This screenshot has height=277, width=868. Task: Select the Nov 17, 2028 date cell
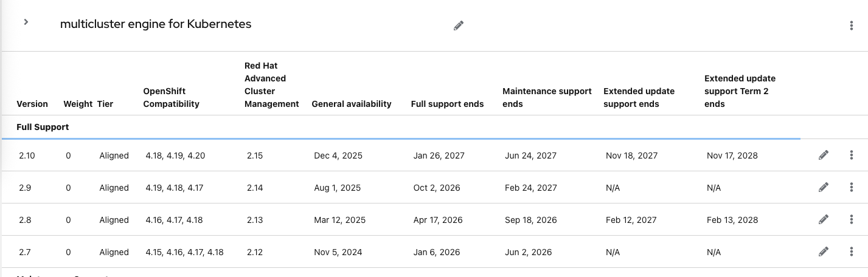[x=732, y=156]
